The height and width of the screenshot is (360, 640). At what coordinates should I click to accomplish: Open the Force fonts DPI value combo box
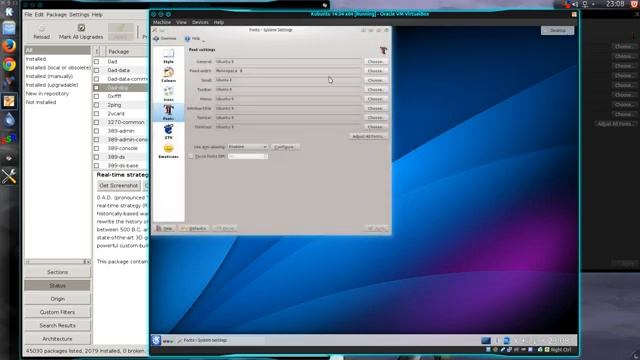coord(247,156)
